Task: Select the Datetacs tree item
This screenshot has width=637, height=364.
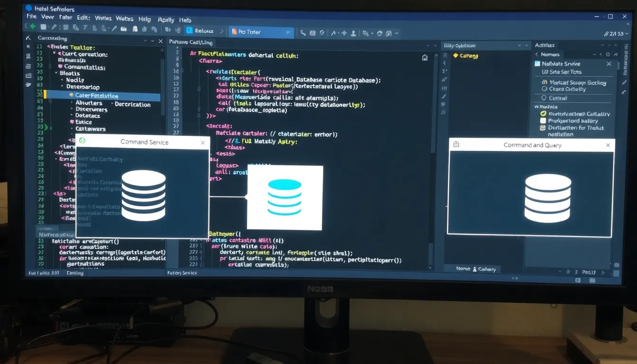Action: click(x=88, y=116)
